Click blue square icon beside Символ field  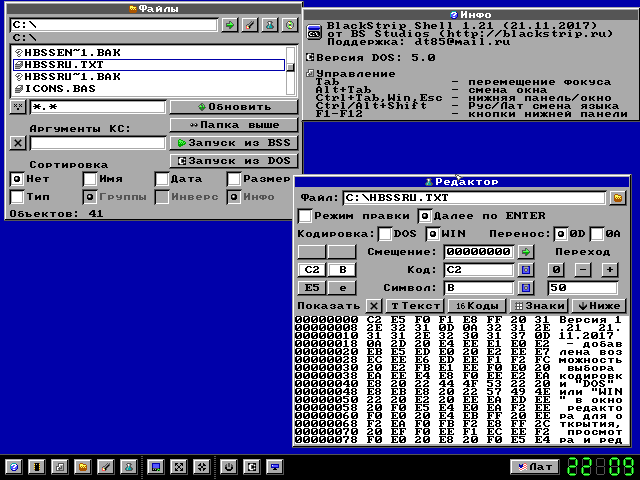tap(526, 288)
